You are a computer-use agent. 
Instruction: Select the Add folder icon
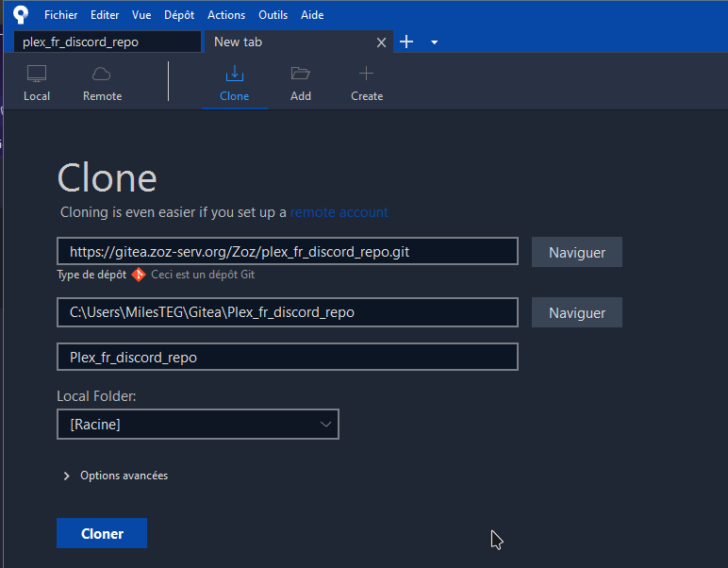[x=301, y=83]
